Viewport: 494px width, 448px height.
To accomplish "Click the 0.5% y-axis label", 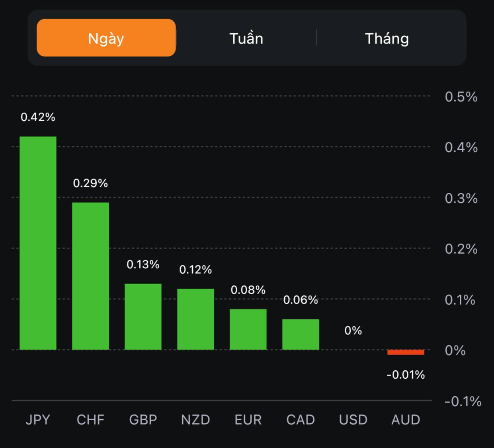I will pyautogui.click(x=461, y=97).
